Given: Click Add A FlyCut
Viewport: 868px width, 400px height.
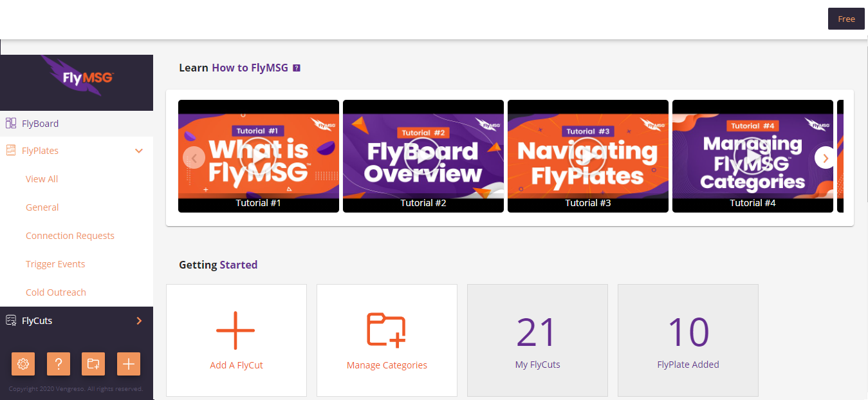Looking at the screenshot, I should (x=236, y=340).
